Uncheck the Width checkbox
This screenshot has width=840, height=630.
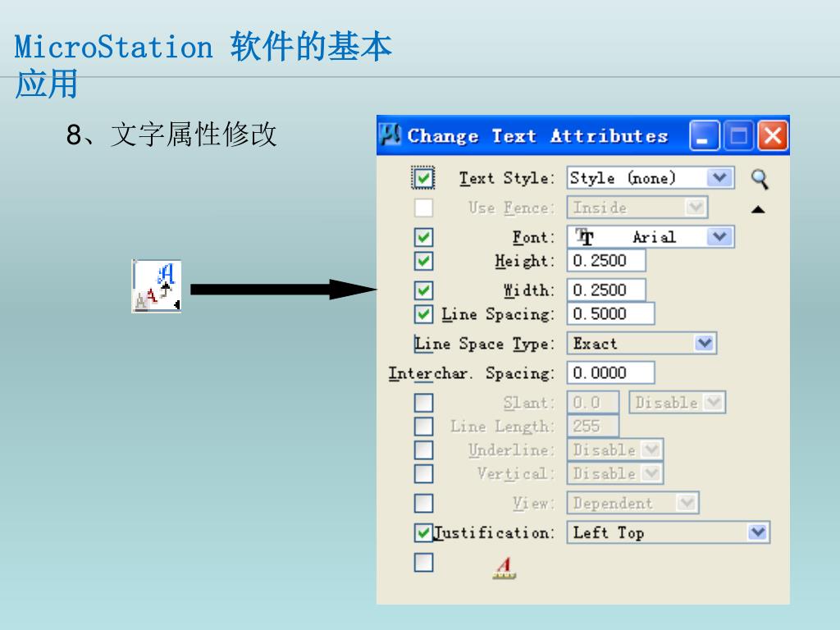coord(423,290)
